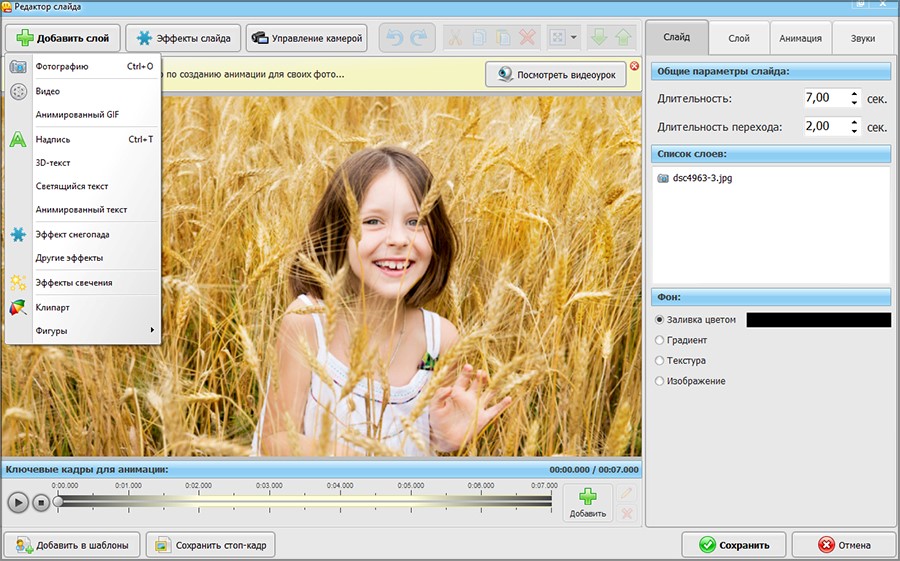Click the black fill color swatch
Screen dimensions: 900x561
[818, 320]
